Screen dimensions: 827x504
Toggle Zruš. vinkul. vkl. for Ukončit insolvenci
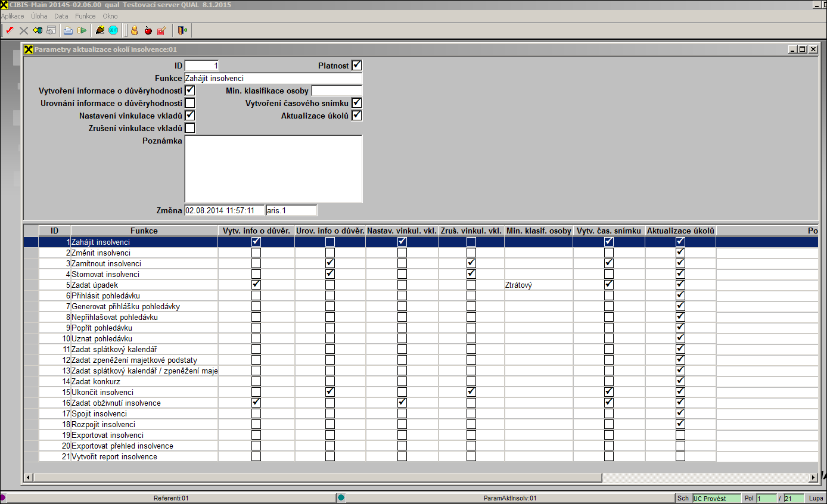tap(471, 392)
